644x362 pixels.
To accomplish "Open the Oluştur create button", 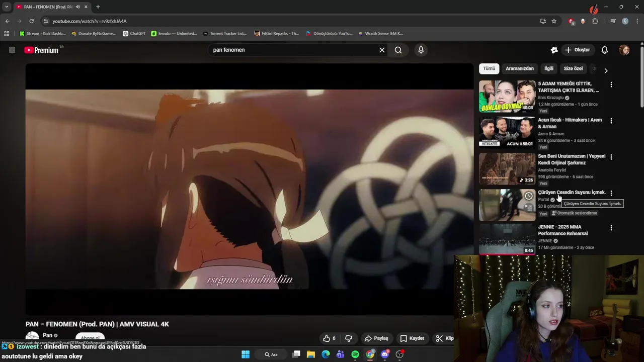I will pos(577,50).
